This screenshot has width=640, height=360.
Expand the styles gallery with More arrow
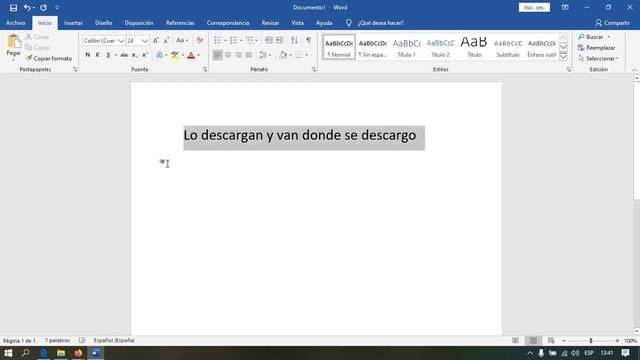pos(563,57)
